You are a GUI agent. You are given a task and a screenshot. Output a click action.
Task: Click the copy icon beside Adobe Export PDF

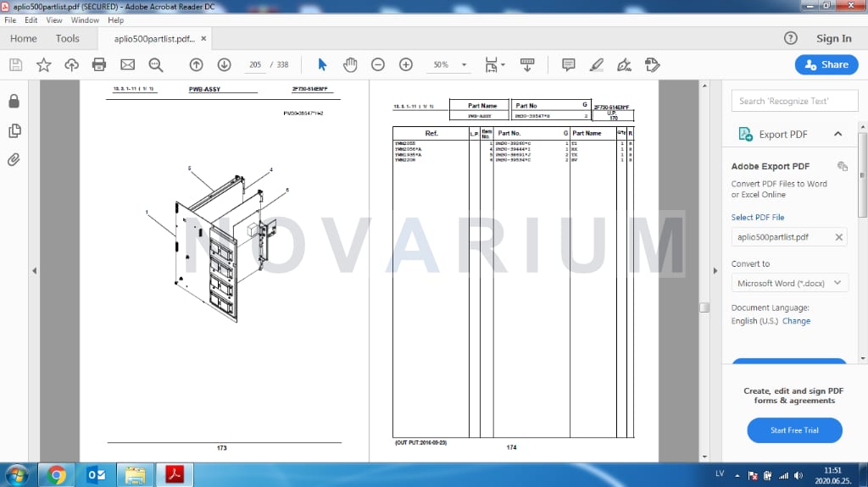click(x=843, y=166)
